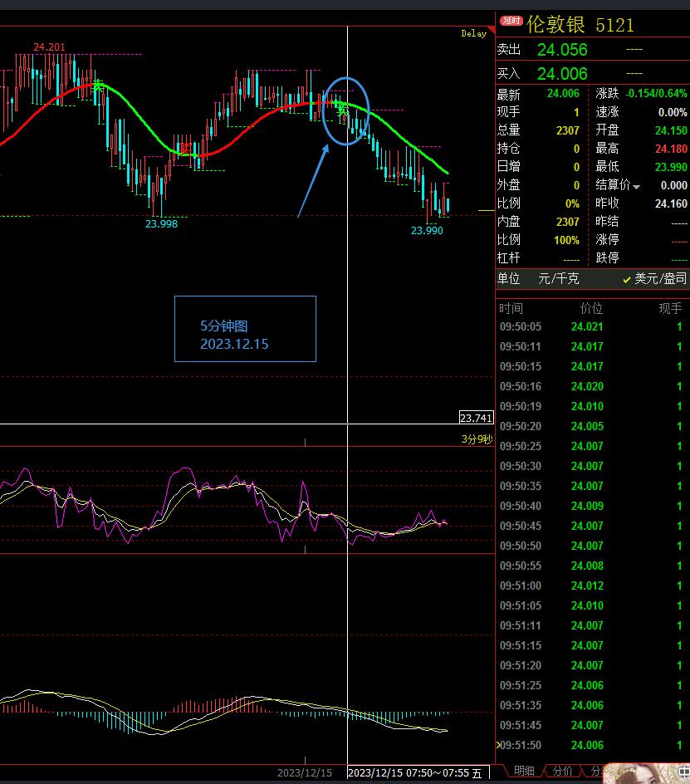Expand the 结算价 dropdown arrow
690x784 pixels.
(637, 187)
